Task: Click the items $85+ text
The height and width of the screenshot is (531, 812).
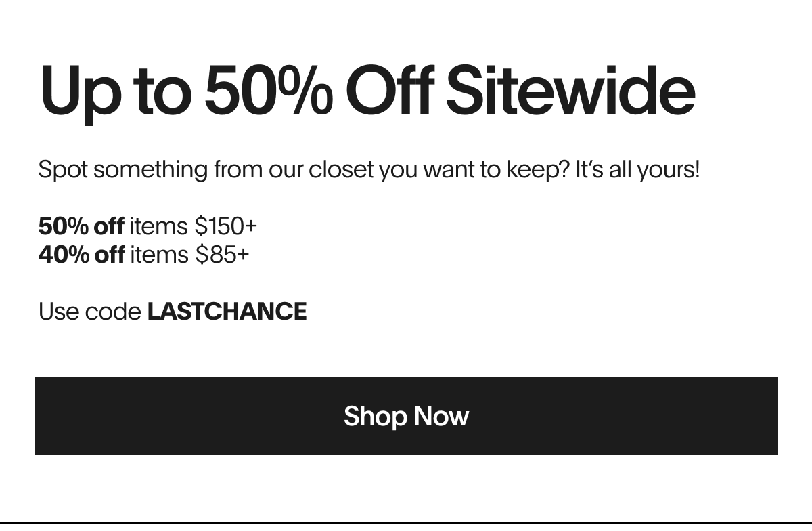Action: coord(189,255)
